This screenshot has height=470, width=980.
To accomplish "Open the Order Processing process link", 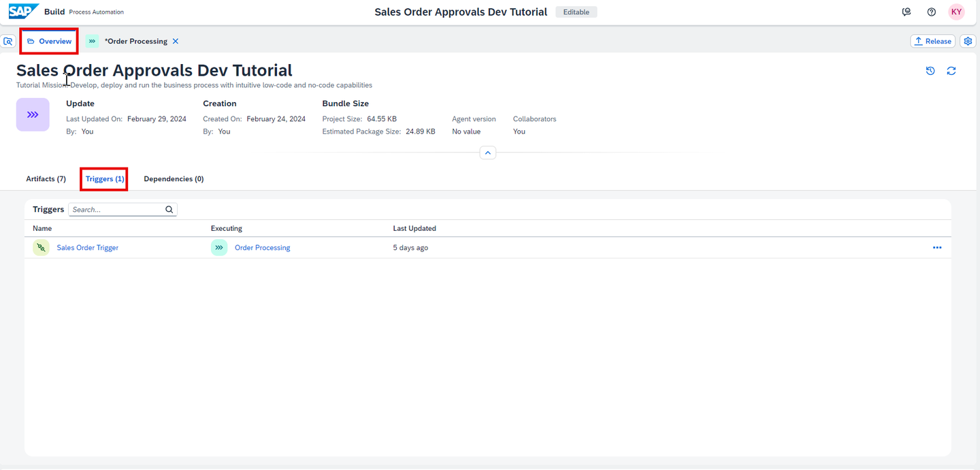I will (x=263, y=248).
